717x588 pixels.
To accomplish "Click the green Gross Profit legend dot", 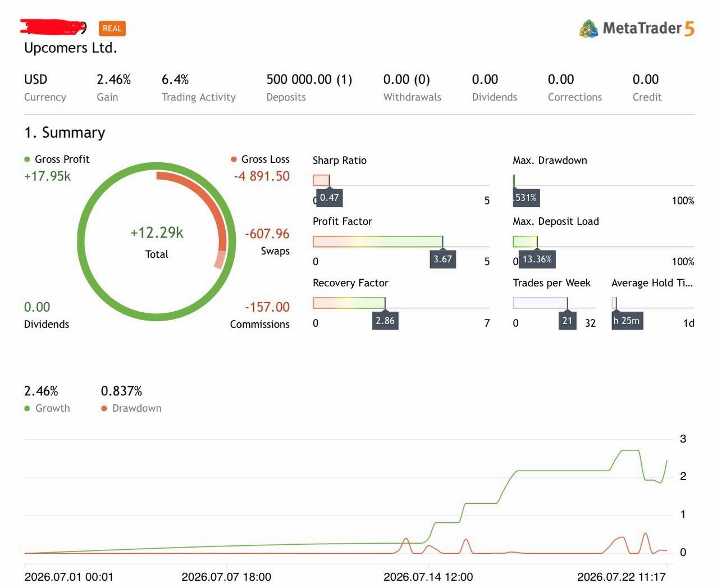I will click(27, 159).
